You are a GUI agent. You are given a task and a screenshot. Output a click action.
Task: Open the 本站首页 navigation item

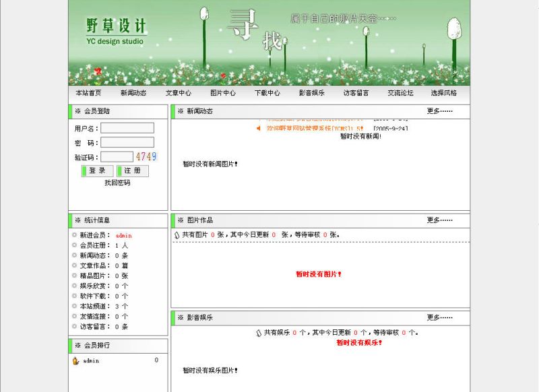pyautogui.click(x=88, y=93)
